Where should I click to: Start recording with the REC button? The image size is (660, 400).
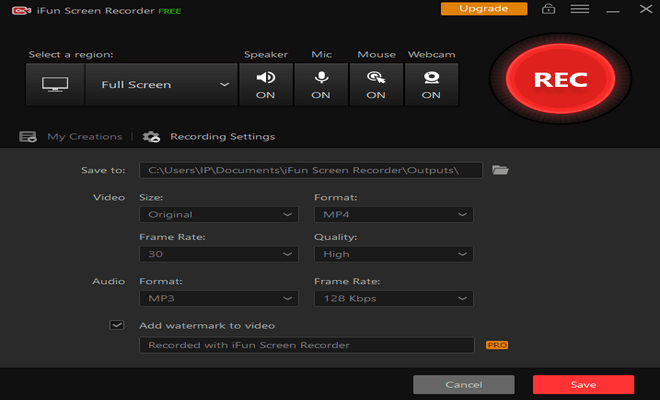point(560,79)
